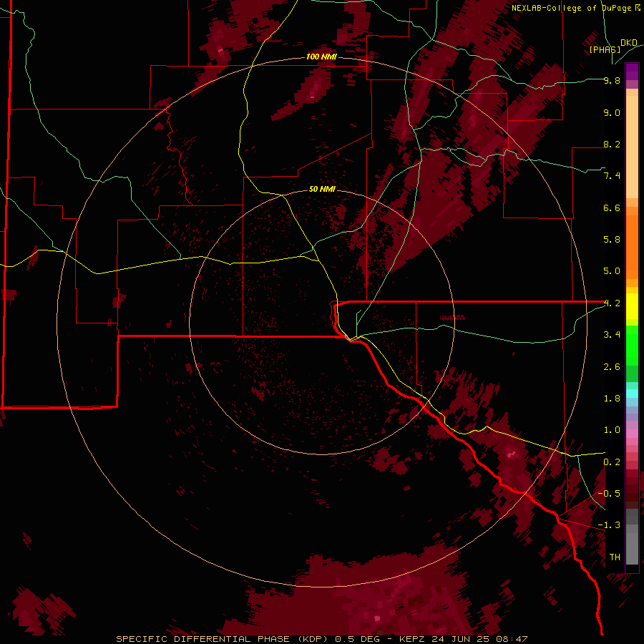Click the 3.4 value on the color scale

point(612,335)
